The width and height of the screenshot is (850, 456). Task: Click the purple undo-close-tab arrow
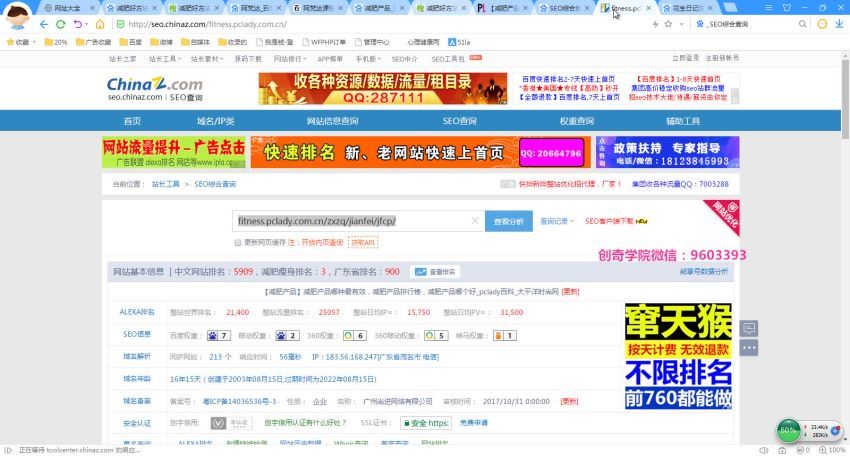78,24
